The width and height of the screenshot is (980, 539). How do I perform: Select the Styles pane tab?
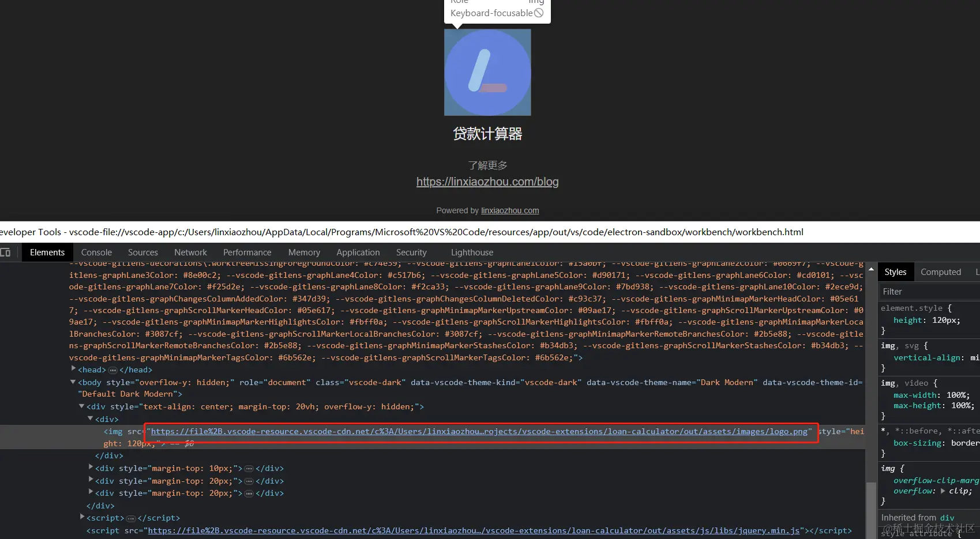click(x=895, y=272)
